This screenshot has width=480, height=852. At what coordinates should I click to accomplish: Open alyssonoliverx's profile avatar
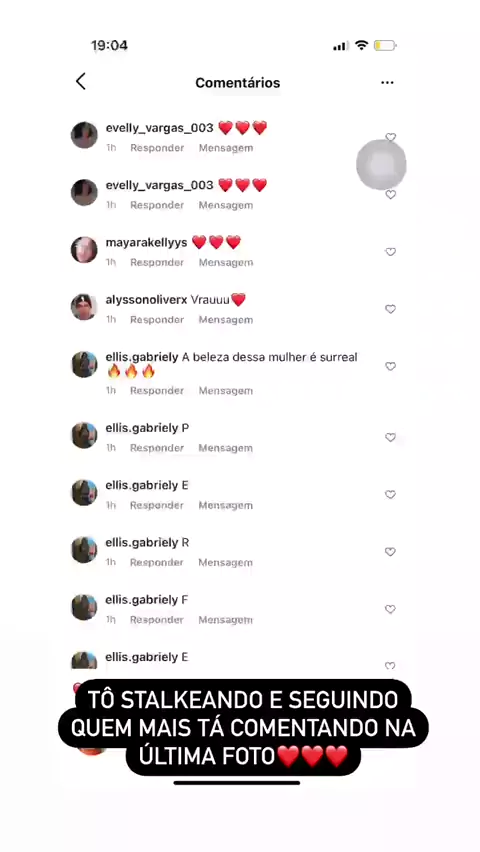tap(84, 307)
